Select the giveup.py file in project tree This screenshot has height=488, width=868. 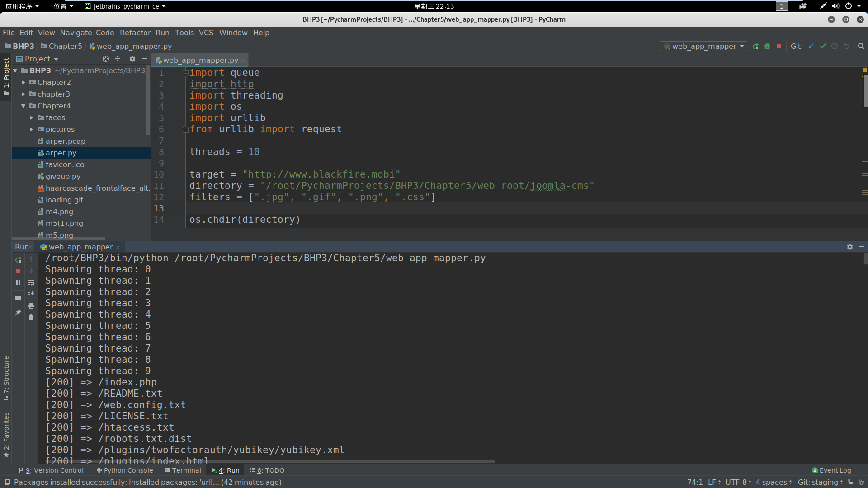click(63, 176)
